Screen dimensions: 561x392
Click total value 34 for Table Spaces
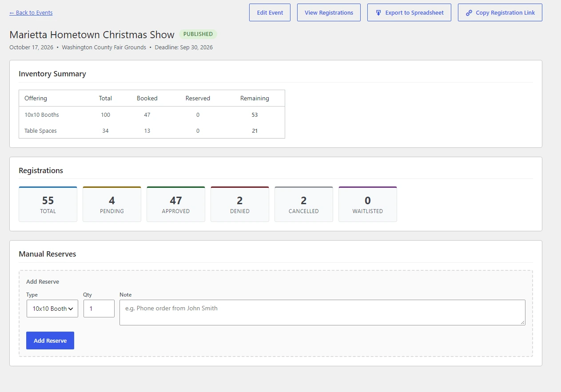(x=105, y=131)
